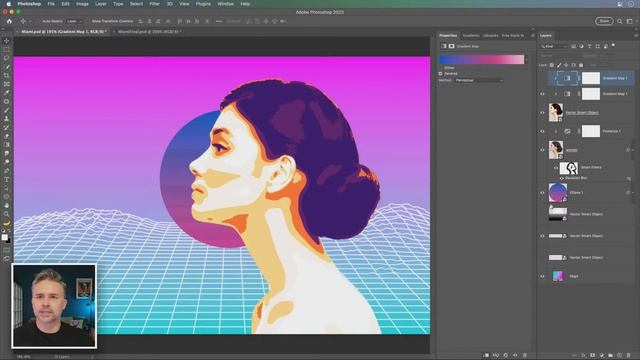640x360 pixels.
Task: Click the gradient preview bar in Properties
Action: [x=481, y=60]
